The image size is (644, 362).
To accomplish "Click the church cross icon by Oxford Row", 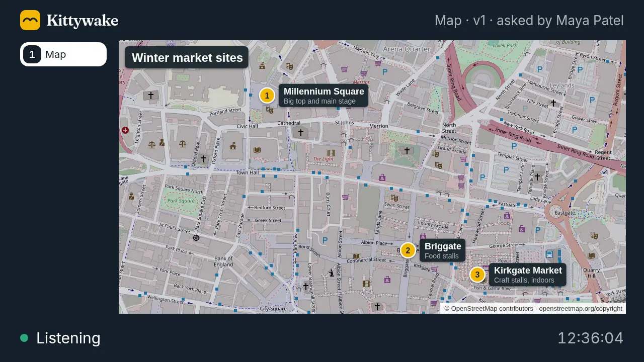I will [x=203, y=159].
